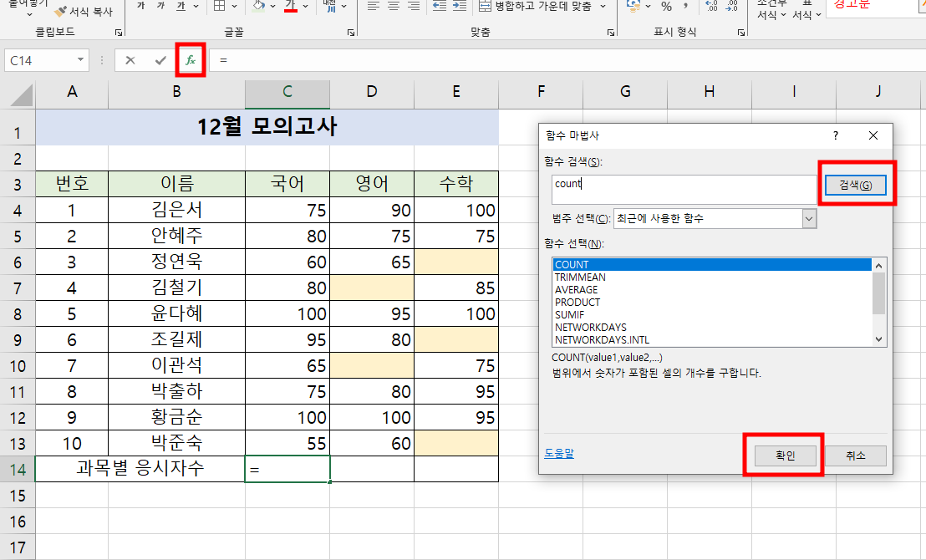This screenshot has height=560, width=926.
Task: Select TRIMMEAN in function list
Action: pos(711,277)
